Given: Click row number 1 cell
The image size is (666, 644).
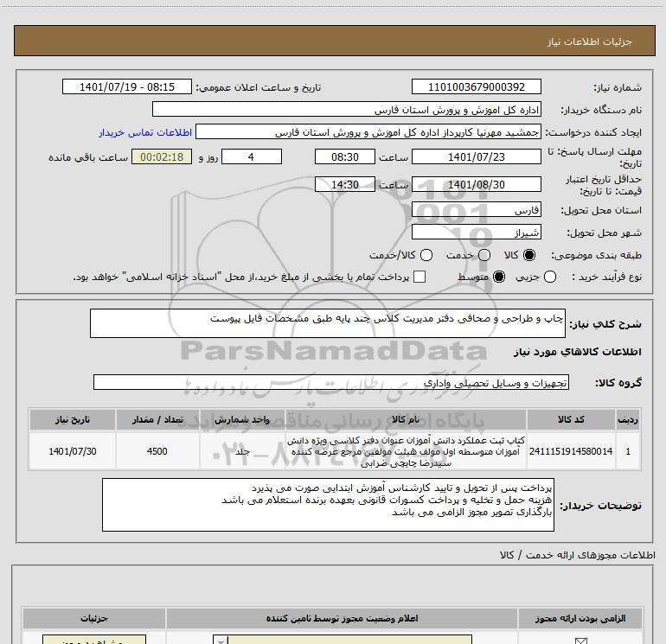Looking at the screenshot, I should [x=628, y=451].
